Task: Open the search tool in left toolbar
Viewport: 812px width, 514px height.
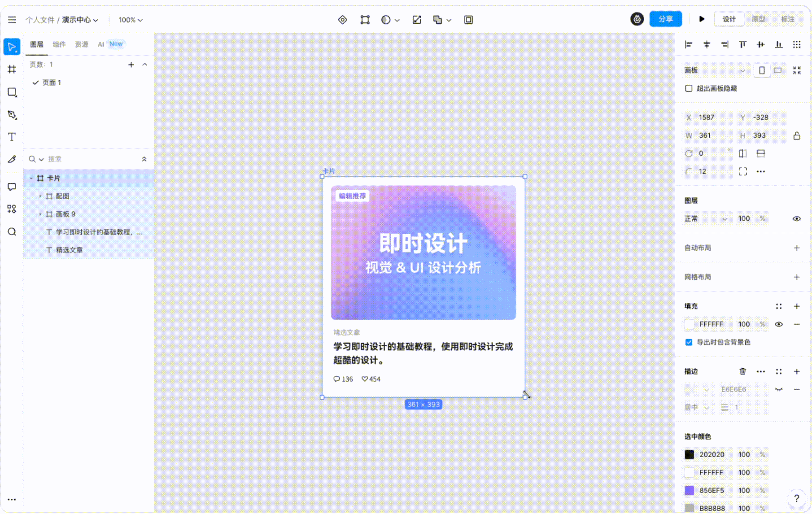Action: 12,232
